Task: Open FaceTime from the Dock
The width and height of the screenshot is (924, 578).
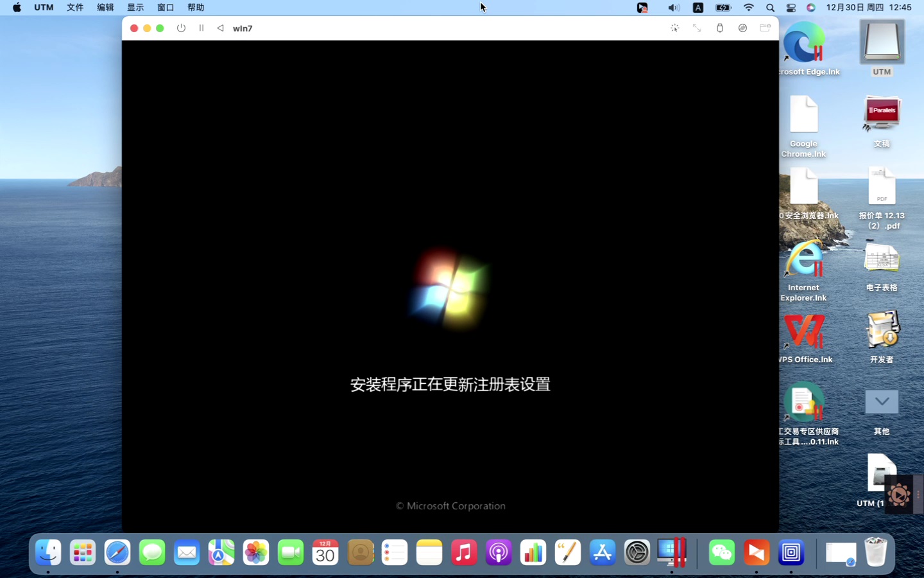Action: (291, 552)
